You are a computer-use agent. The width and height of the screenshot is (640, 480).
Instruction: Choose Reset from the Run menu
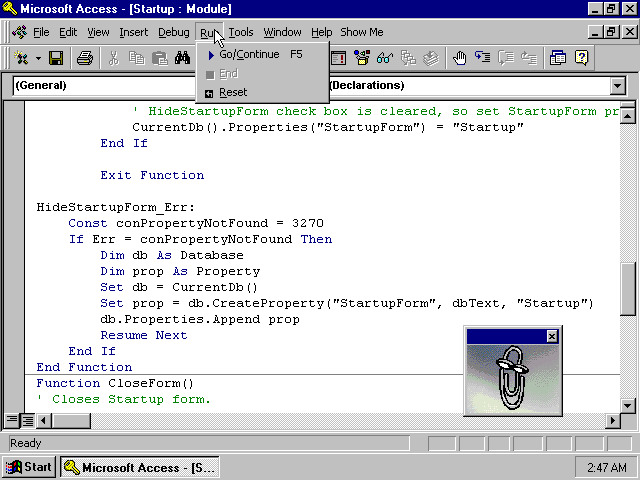pyautogui.click(x=262, y=93)
